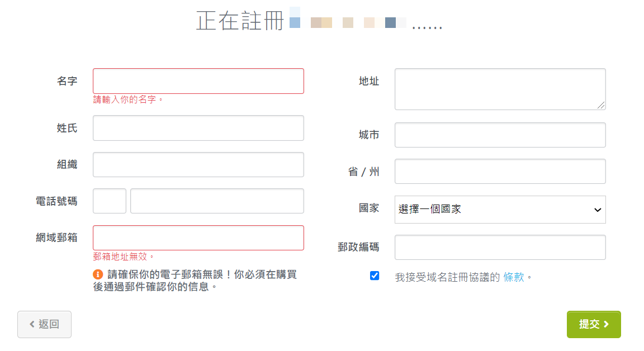
Task: Click the 國家 label text
Action: pos(369,208)
